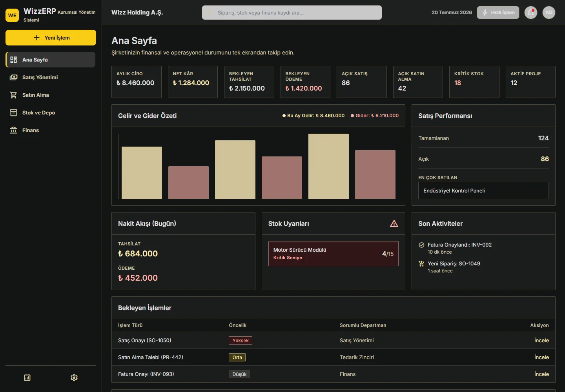The image size is (565, 392).
Task: Click the Tedarik Zinciri department cell
Action: coord(357,357)
